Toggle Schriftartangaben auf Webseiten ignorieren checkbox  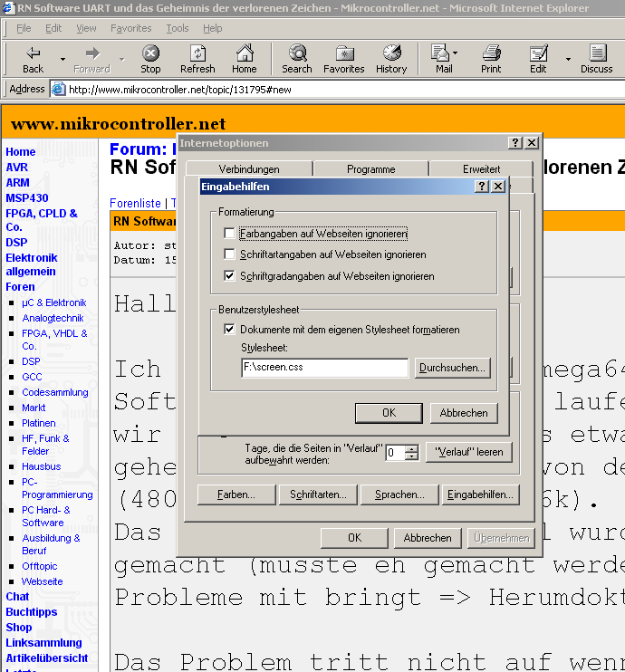coord(229,254)
